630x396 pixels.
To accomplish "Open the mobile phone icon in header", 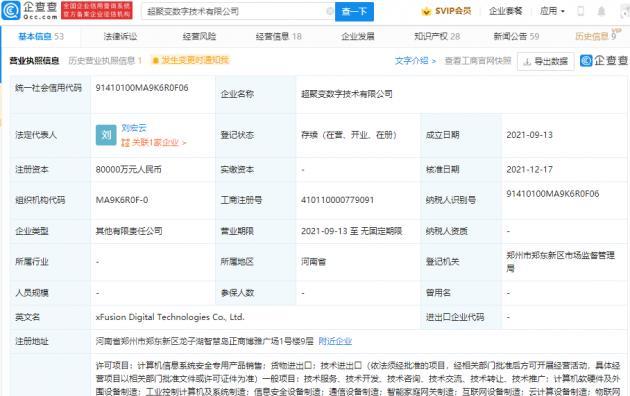I will pos(580,11).
